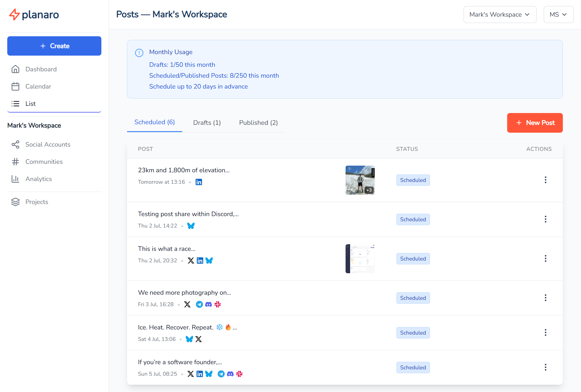This screenshot has height=392, width=581.
Task: Open thumbnail of the race post
Action: pyautogui.click(x=360, y=259)
